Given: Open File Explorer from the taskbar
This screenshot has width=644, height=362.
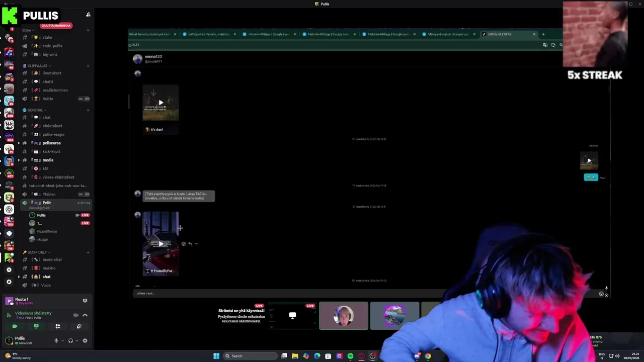Looking at the screenshot, I should coord(295,356).
